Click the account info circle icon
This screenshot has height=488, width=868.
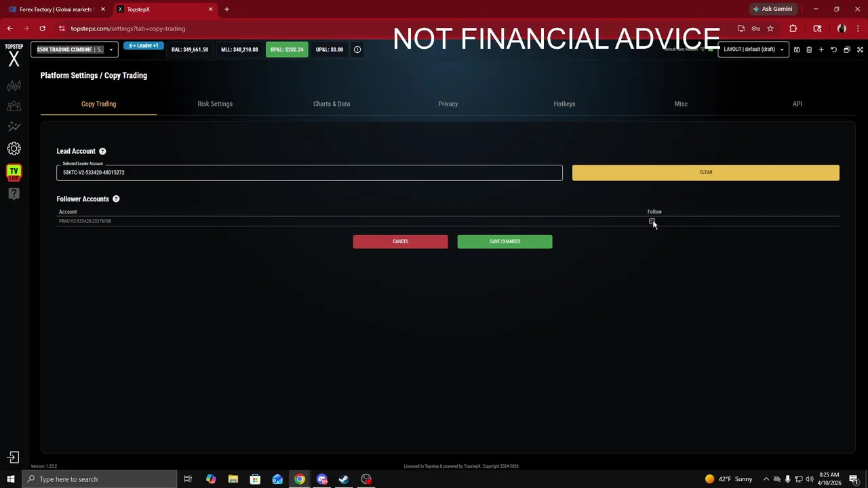357,49
